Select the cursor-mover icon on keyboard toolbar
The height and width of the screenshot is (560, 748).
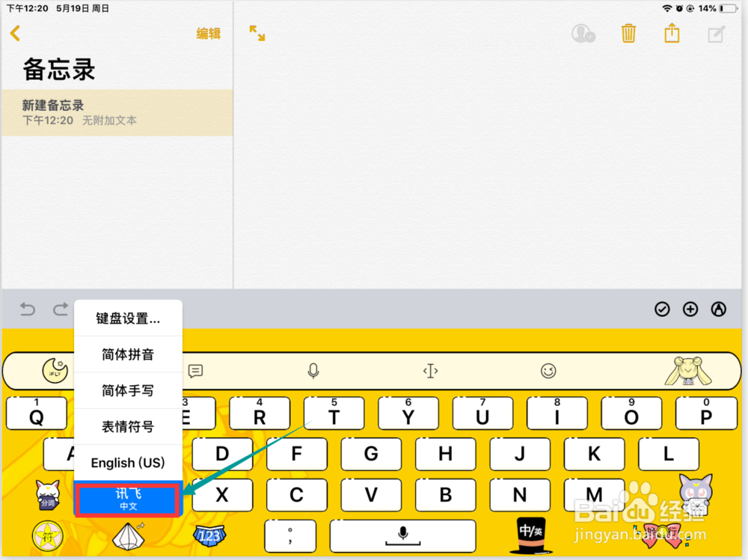click(430, 370)
